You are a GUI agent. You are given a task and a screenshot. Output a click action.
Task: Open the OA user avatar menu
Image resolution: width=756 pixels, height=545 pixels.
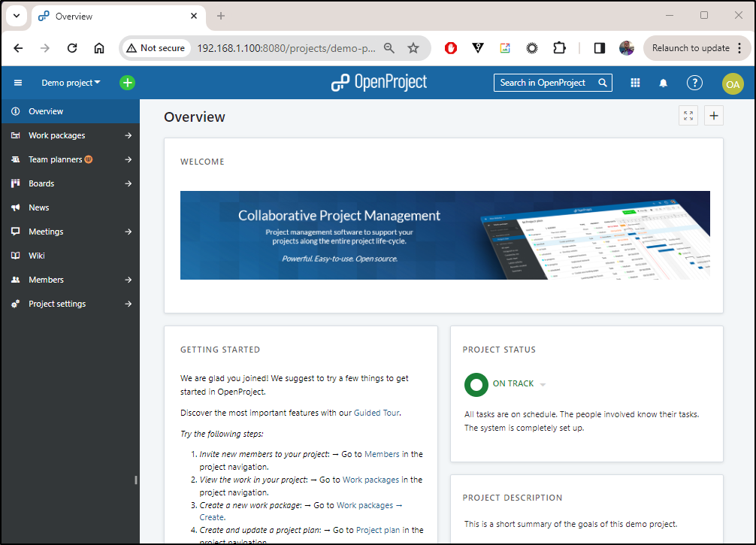coord(733,84)
